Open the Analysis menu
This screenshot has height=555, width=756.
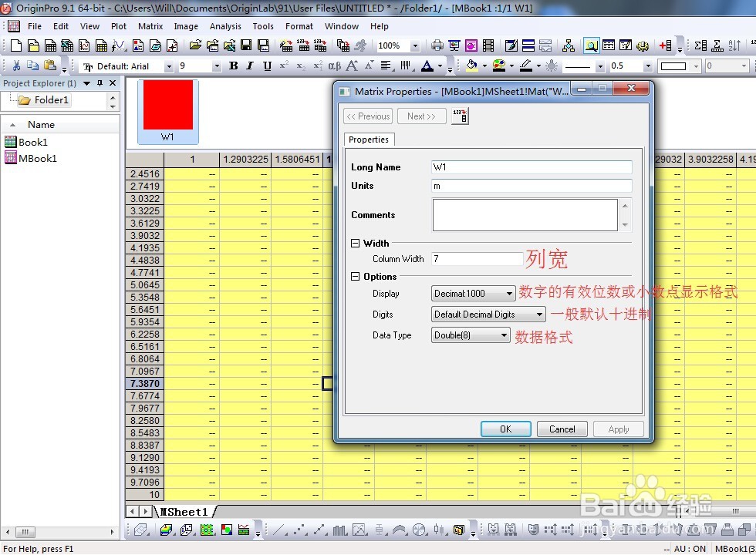225,26
